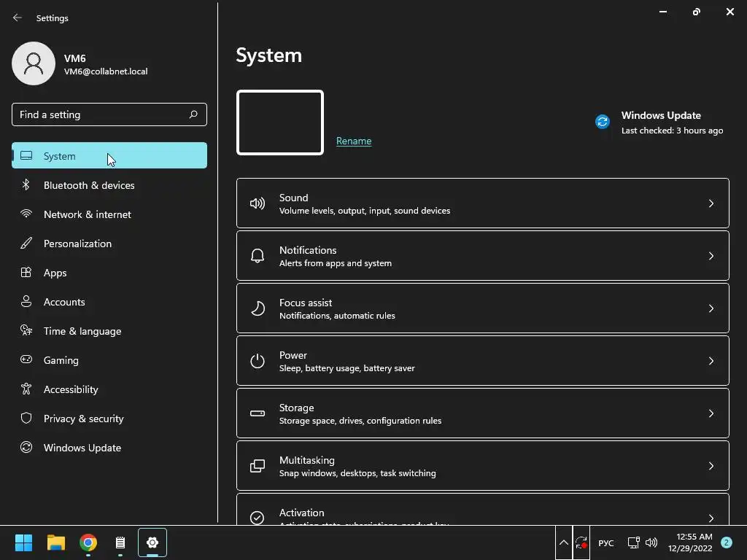Expand the Activation row chevron

(711, 518)
